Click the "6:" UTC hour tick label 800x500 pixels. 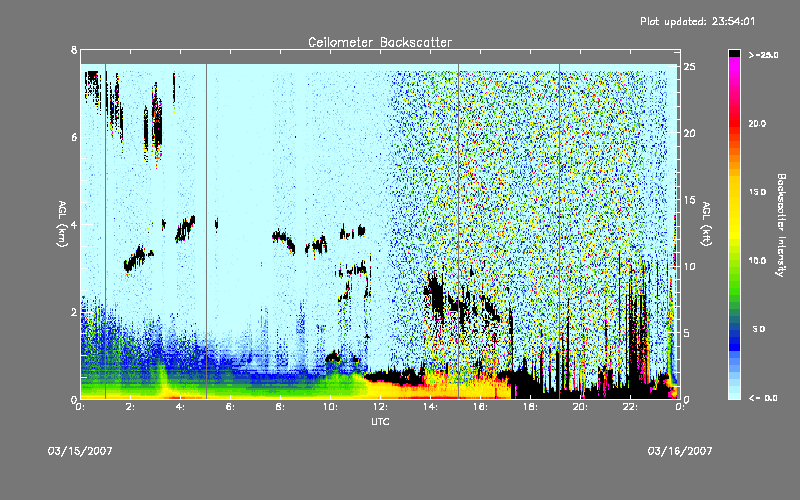pyautogui.click(x=230, y=407)
